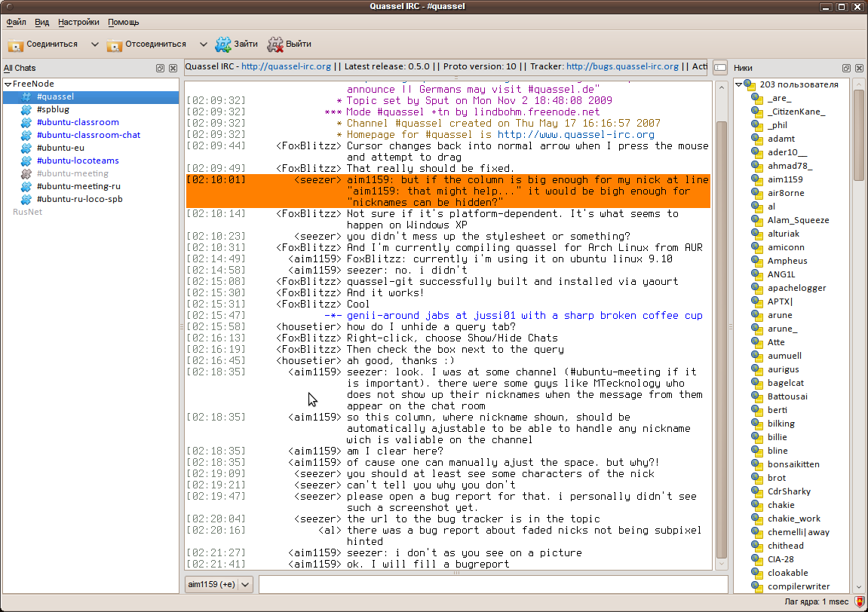Viewport: 868px width, 612px height.
Task: Select the RusNet network entry
Action: pyautogui.click(x=27, y=212)
